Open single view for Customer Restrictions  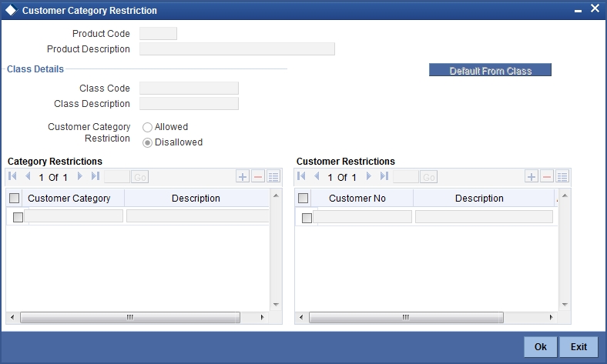coord(562,177)
